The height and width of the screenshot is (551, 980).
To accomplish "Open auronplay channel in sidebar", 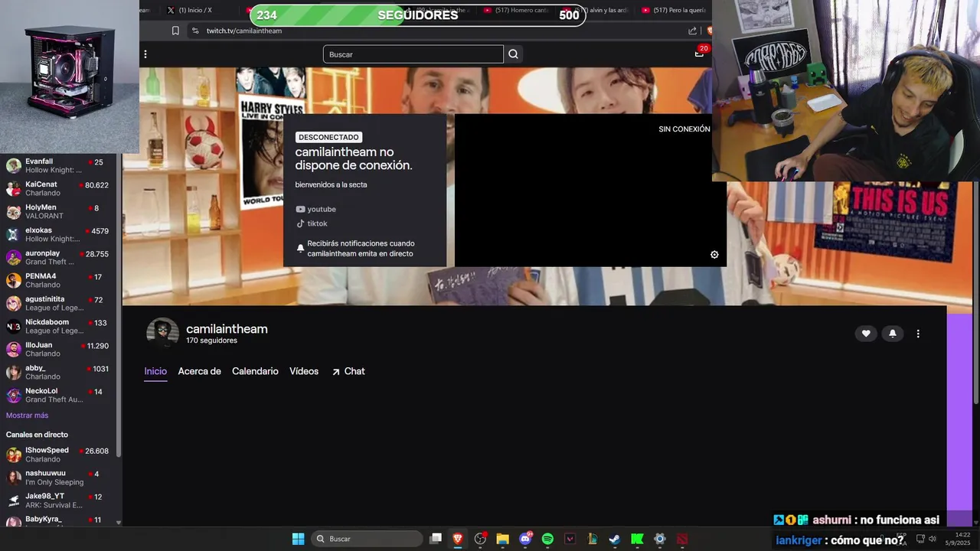I will pyautogui.click(x=57, y=257).
